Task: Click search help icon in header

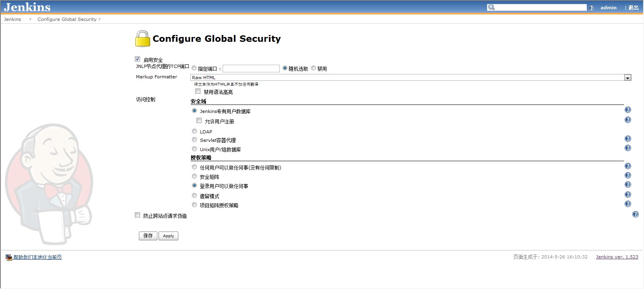Action: pyautogui.click(x=591, y=8)
